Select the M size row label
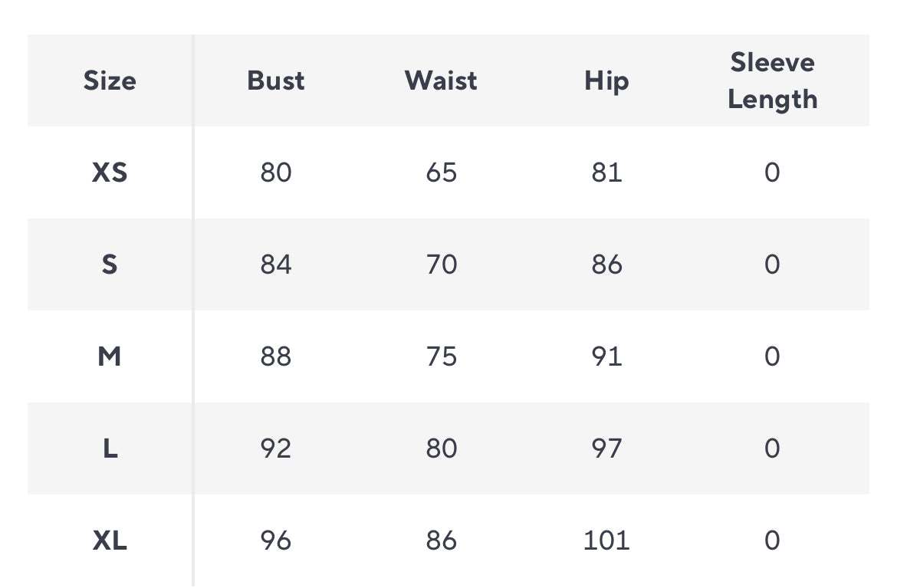Image resolution: width=897 pixels, height=588 pixels. (x=110, y=356)
